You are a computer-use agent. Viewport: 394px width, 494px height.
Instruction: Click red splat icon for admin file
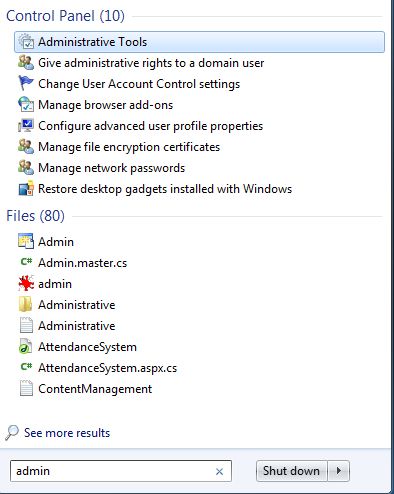click(x=26, y=284)
